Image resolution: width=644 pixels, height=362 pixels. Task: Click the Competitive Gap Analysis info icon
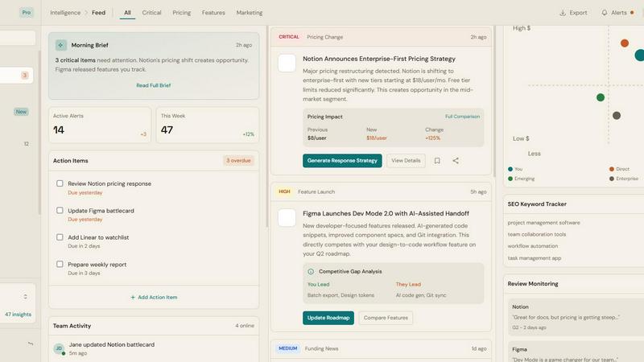click(312, 272)
